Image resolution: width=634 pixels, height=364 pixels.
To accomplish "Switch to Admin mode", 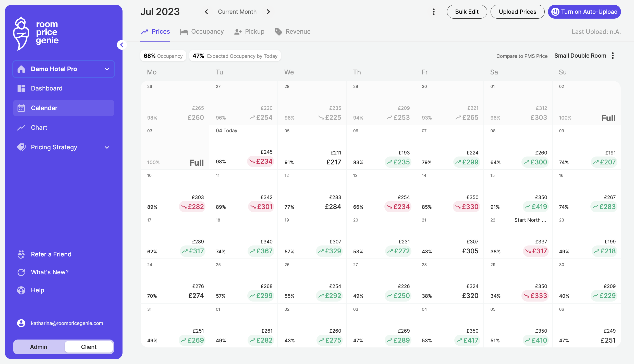I will point(39,347).
